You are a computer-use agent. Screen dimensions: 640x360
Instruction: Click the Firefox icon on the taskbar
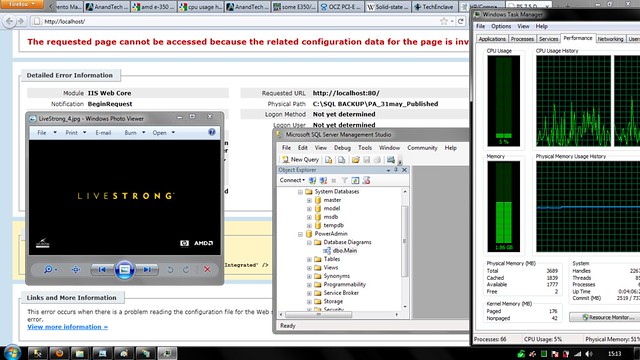click(x=59, y=353)
